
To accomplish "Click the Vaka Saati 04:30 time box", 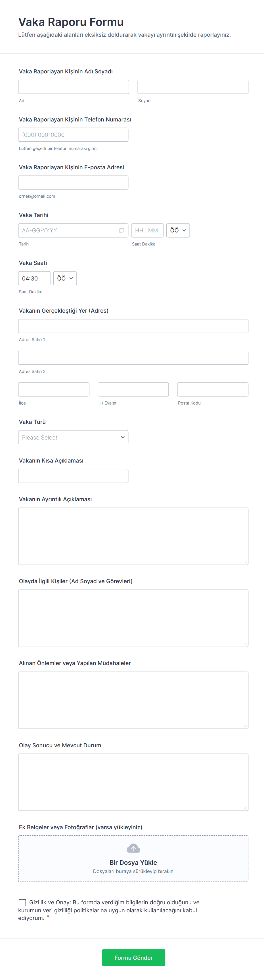I will point(34,278).
